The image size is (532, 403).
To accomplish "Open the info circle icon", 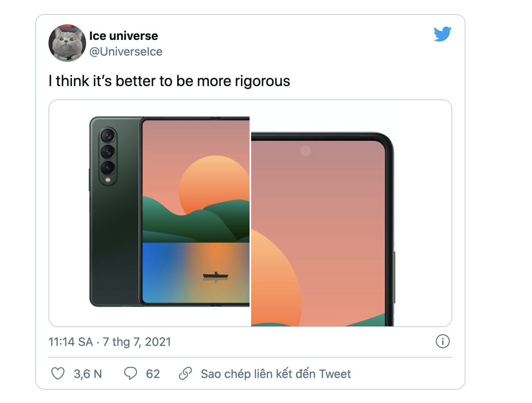I will pyautogui.click(x=442, y=341).
